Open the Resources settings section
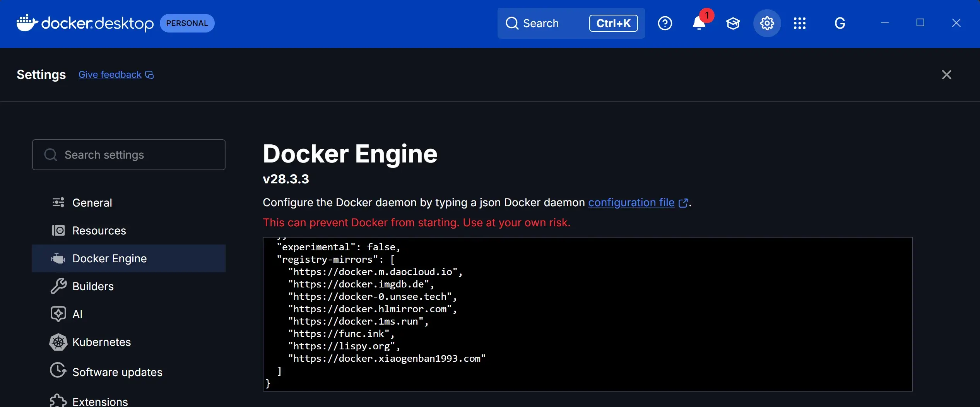Screen dimensions: 980x407 [129, 230]
